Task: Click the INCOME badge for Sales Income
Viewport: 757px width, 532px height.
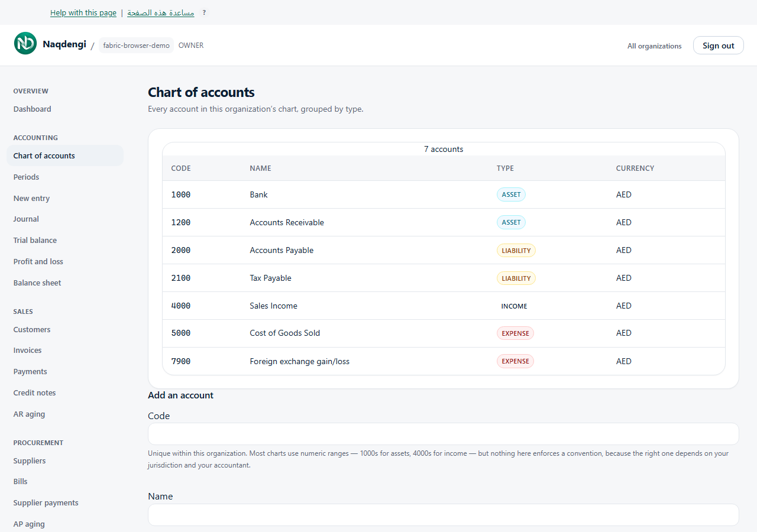Action: 515,306
